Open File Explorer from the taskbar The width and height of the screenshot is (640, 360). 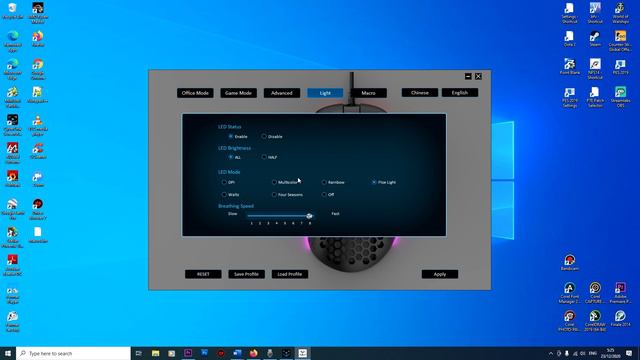click(x=155, y=353)
